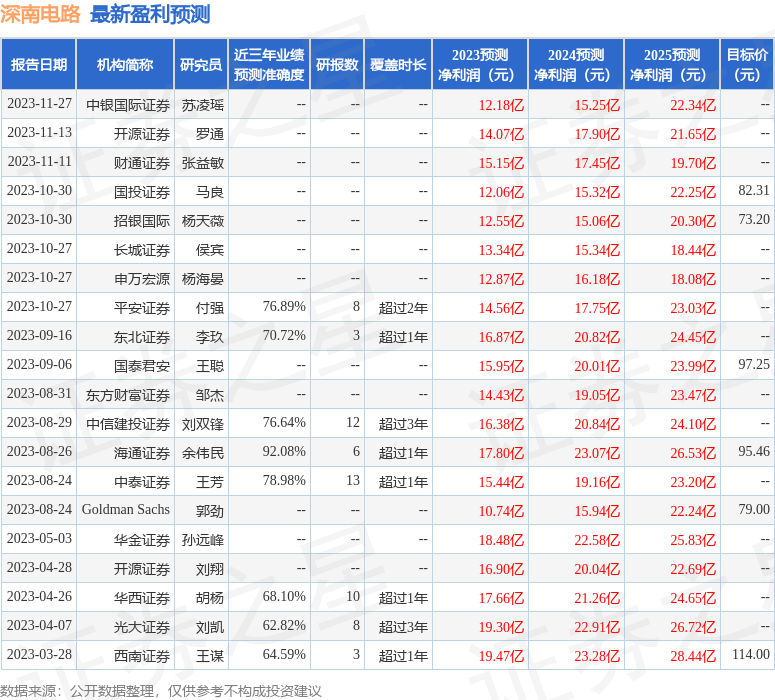Click institution 国投证券
Viewport: 775px width, 700px height.
[142, 192]
